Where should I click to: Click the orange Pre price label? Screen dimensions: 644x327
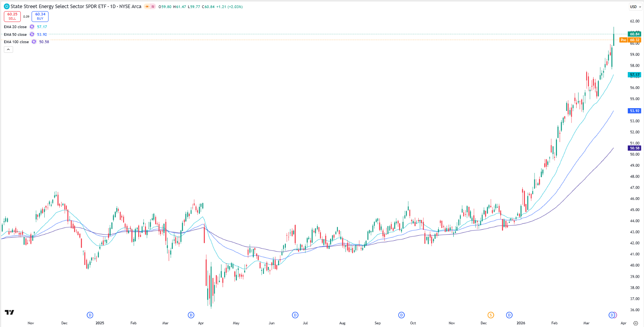623,40
